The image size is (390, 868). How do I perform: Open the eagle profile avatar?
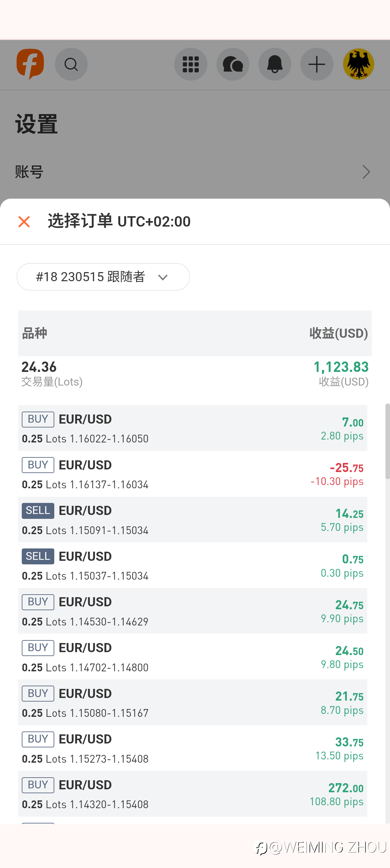[358, 64]
